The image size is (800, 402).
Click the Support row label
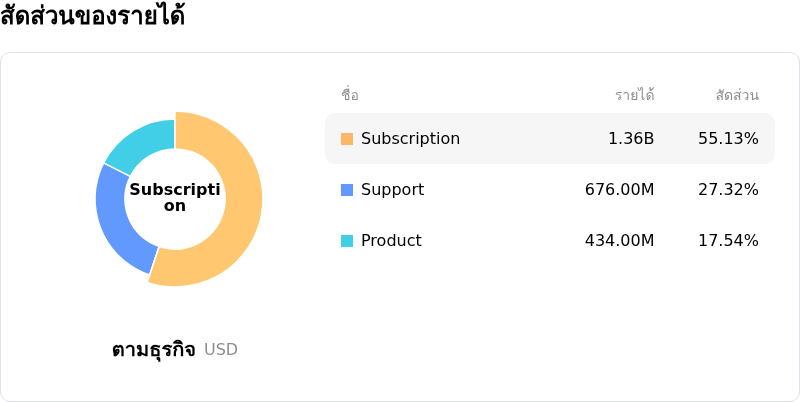(x=392, y=190)
